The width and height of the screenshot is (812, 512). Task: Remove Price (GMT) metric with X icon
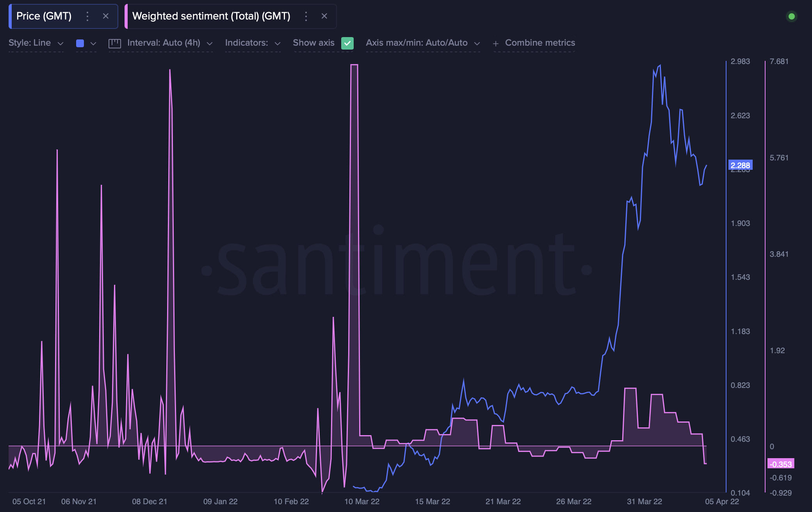point(106,16)
